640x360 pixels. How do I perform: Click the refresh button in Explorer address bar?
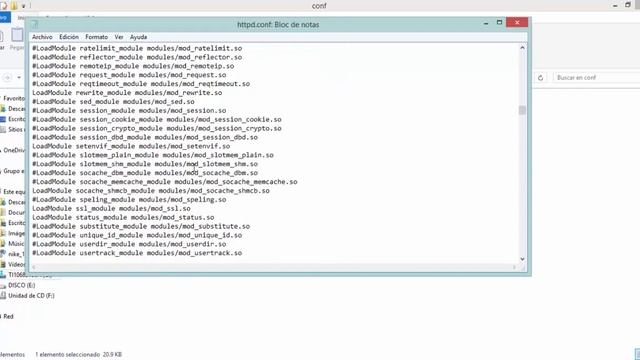point(540,78)
